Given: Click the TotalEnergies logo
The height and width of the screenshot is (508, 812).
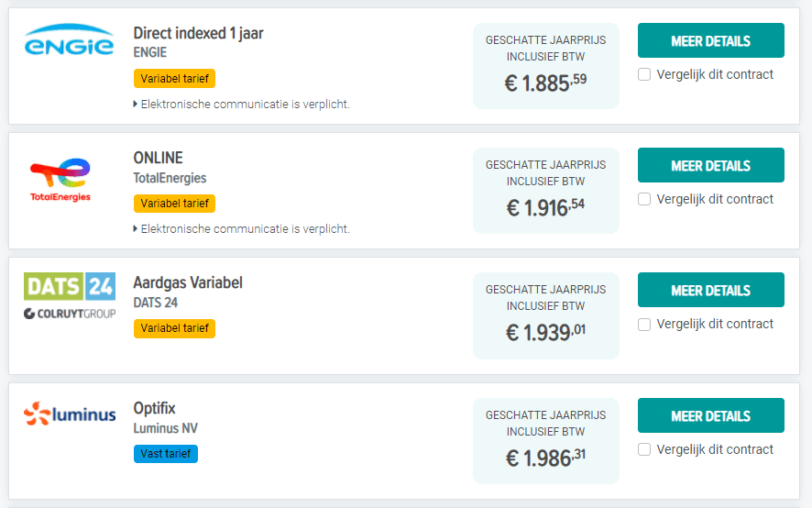Looking at the screenshot, I should point(60,180).
